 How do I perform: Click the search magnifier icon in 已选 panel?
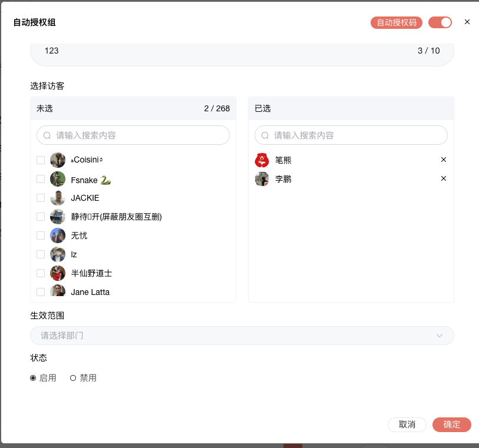(x=265, y=135)
